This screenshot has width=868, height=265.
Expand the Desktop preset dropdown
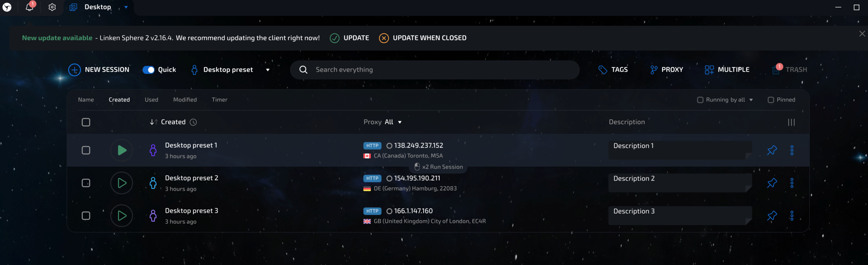268,70
